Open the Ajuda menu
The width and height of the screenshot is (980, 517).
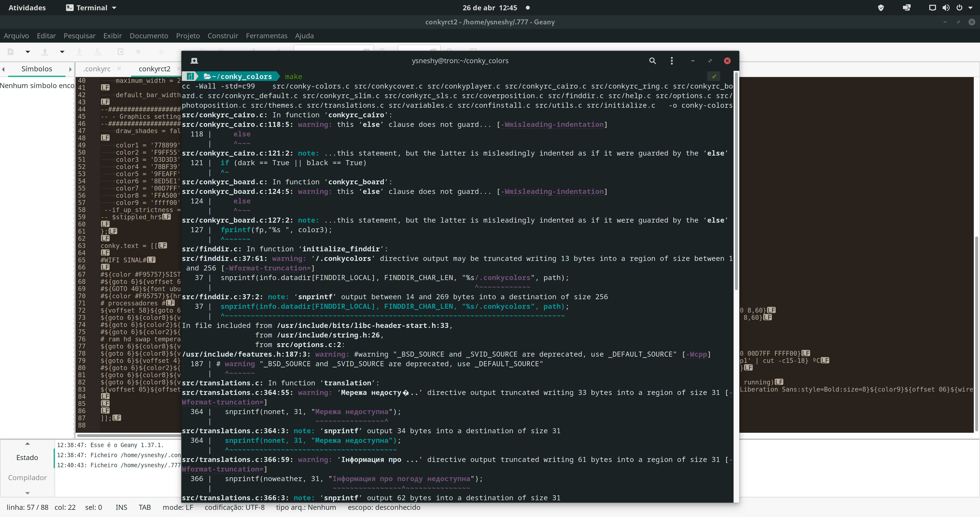pyautogui.click(x=304, y=36)
